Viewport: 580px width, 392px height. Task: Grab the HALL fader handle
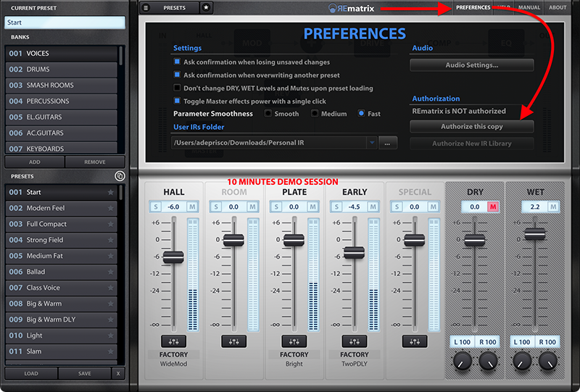point(173,257)
